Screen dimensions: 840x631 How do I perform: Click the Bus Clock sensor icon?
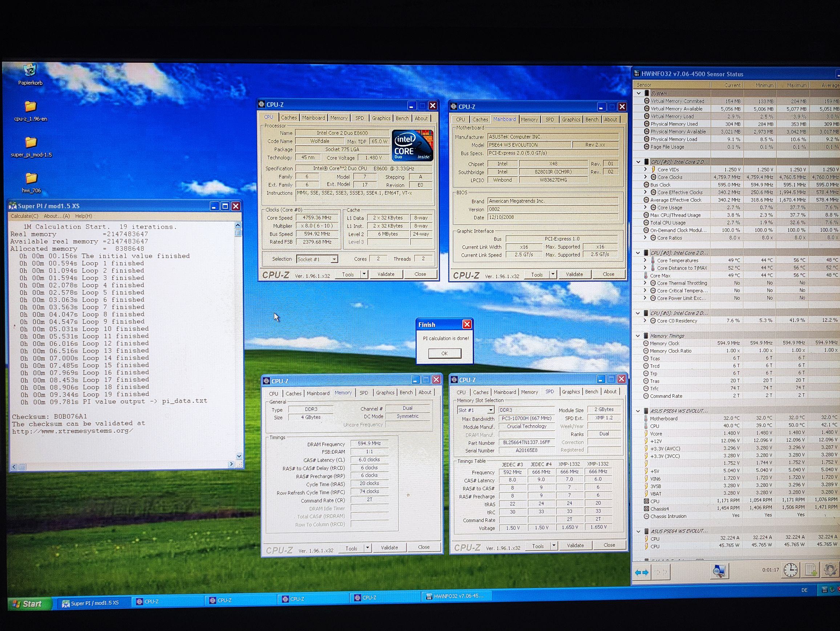point(646,185)
